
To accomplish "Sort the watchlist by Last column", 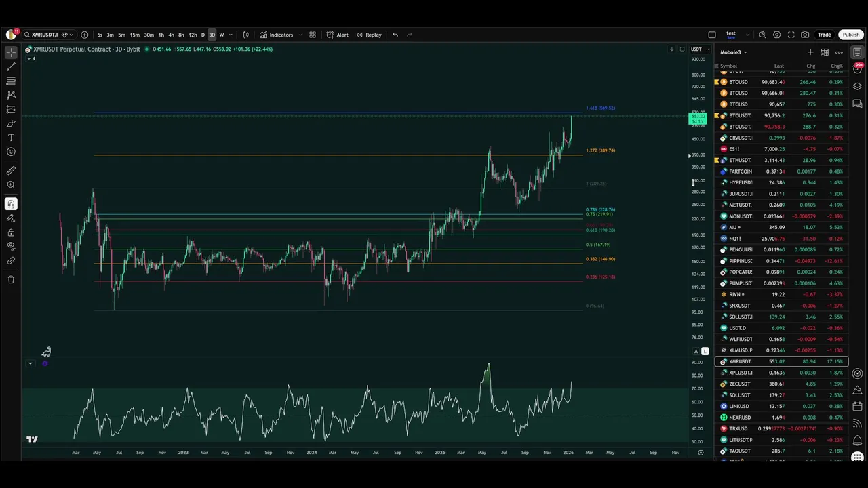I will [x=779, y=66].
